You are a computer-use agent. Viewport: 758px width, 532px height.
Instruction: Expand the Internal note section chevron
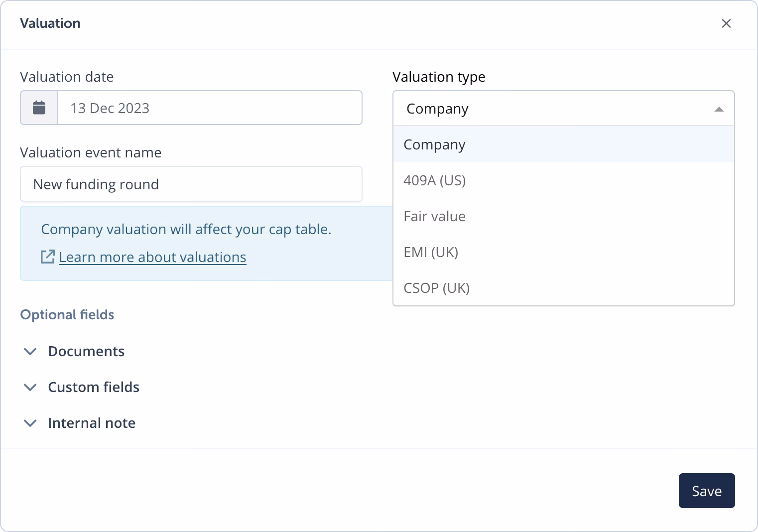(30, 423)
